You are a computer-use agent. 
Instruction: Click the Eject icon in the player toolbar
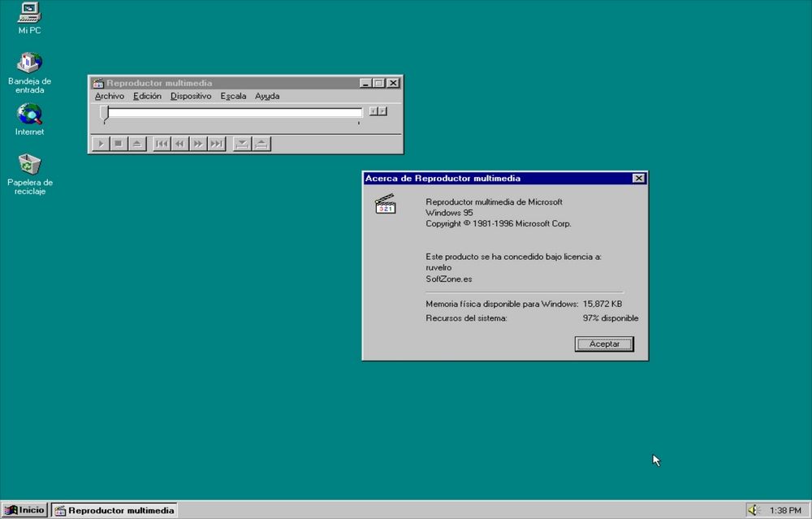click(138, 144)
